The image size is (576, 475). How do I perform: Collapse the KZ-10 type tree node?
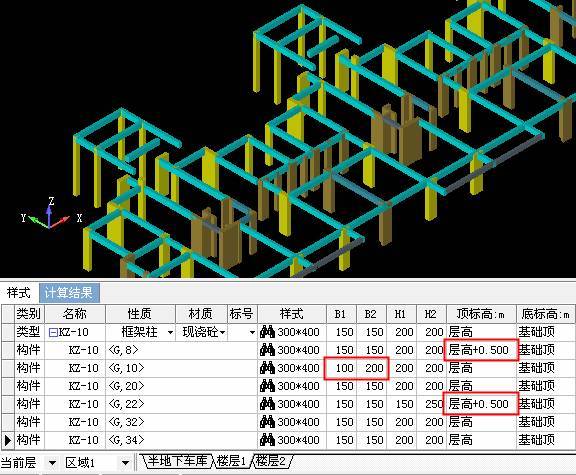[53, 332]
